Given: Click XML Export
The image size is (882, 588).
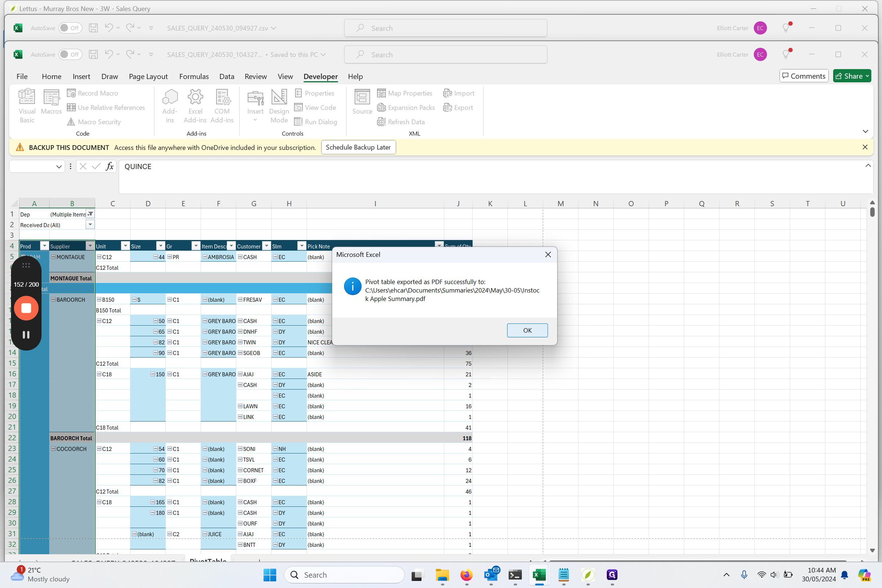Looking at the screenshot, I should click(x=458, y=107).
